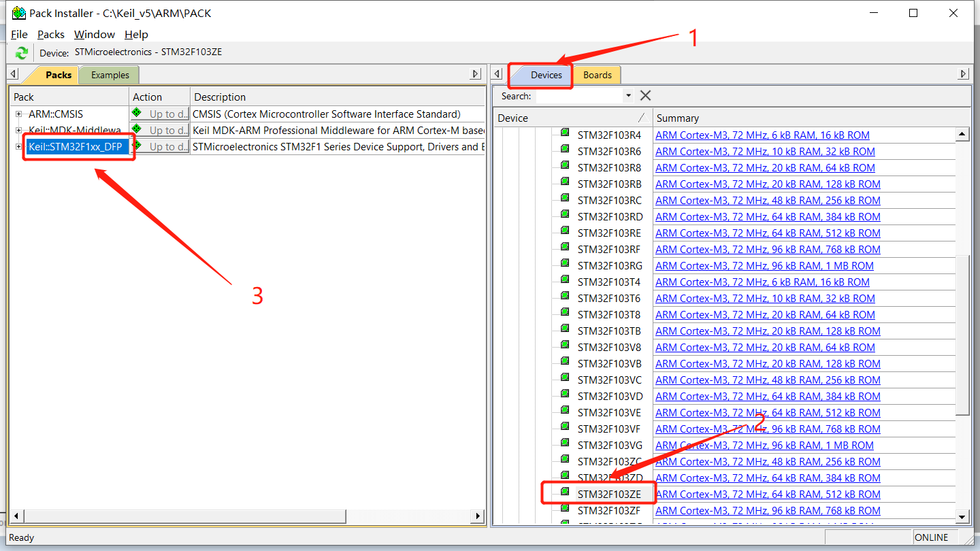980x551 pixels.
Task: Click the device list scroll up arrow
Action: pyautogui.click(x=962, y=134)
